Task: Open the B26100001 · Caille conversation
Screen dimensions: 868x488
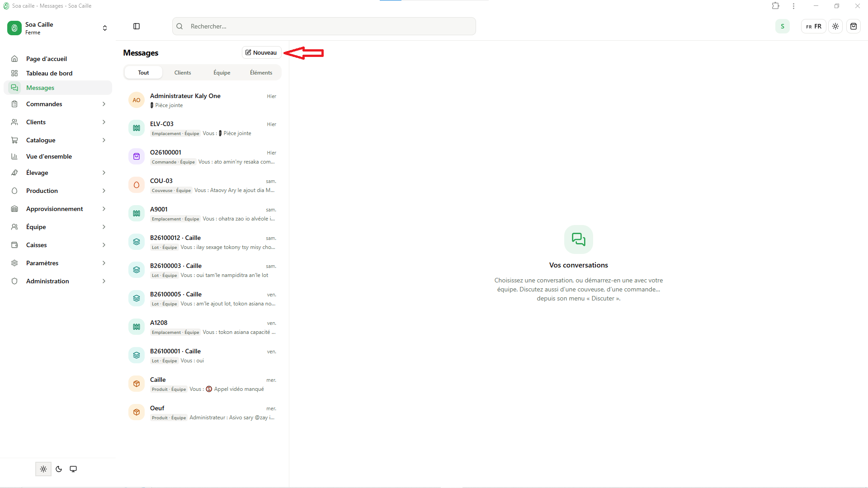Action: [x=203, y=356]
